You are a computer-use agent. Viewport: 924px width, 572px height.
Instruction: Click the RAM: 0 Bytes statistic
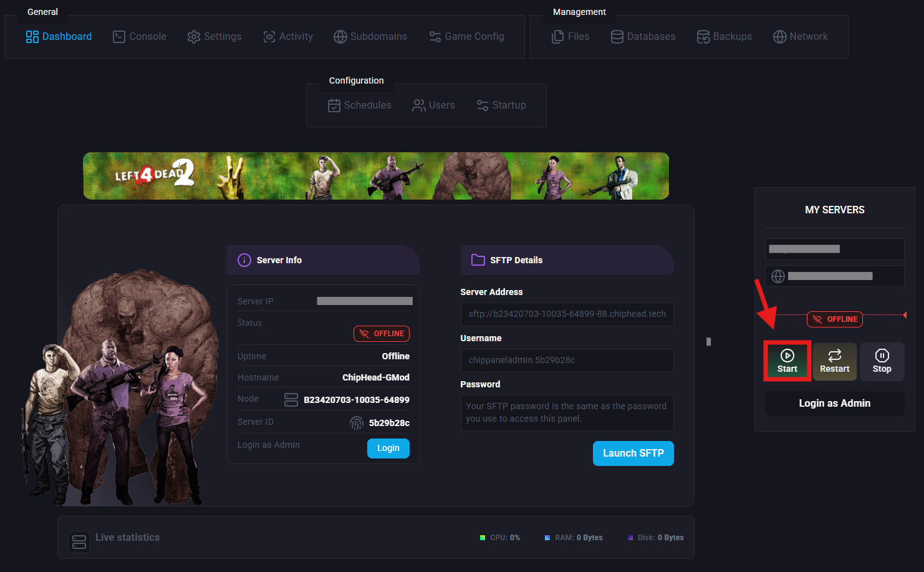coord(574,538)
